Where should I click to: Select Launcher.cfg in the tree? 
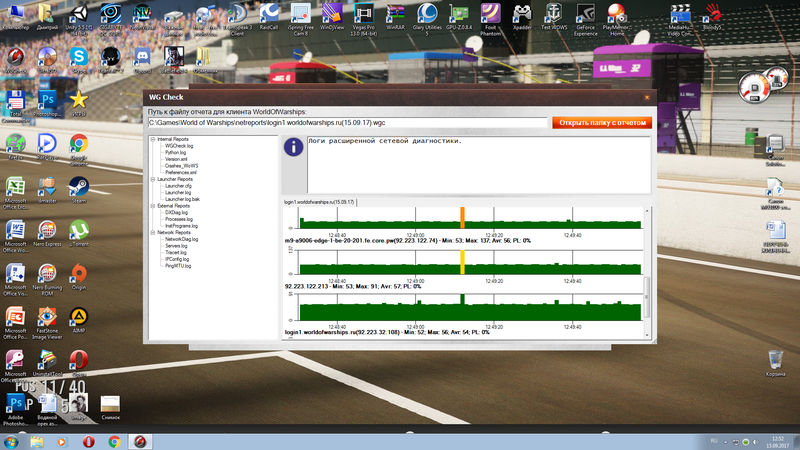pyautogui.click(x=179, y=186)
